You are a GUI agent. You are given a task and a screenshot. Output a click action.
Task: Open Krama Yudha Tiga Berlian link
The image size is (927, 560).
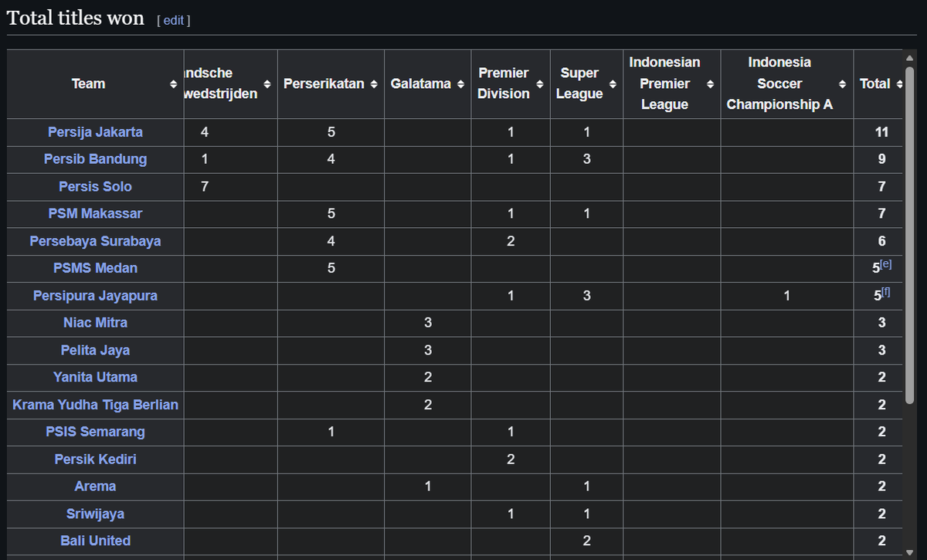click(x=95, y=405)
